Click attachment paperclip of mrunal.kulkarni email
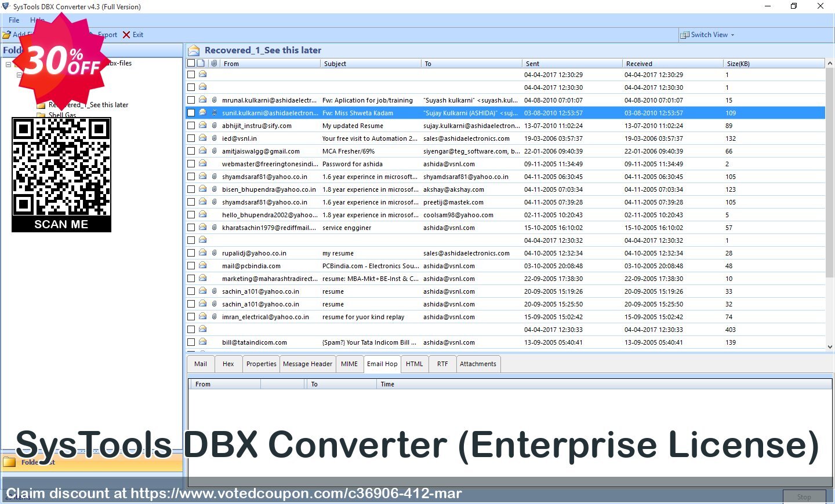Image resolution: width=835 pixels, height=504 pixels. 214,100
